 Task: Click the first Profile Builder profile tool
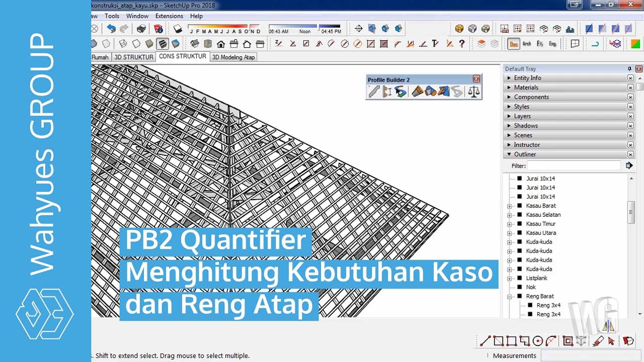pyautogui.click(x=374, y=92)
